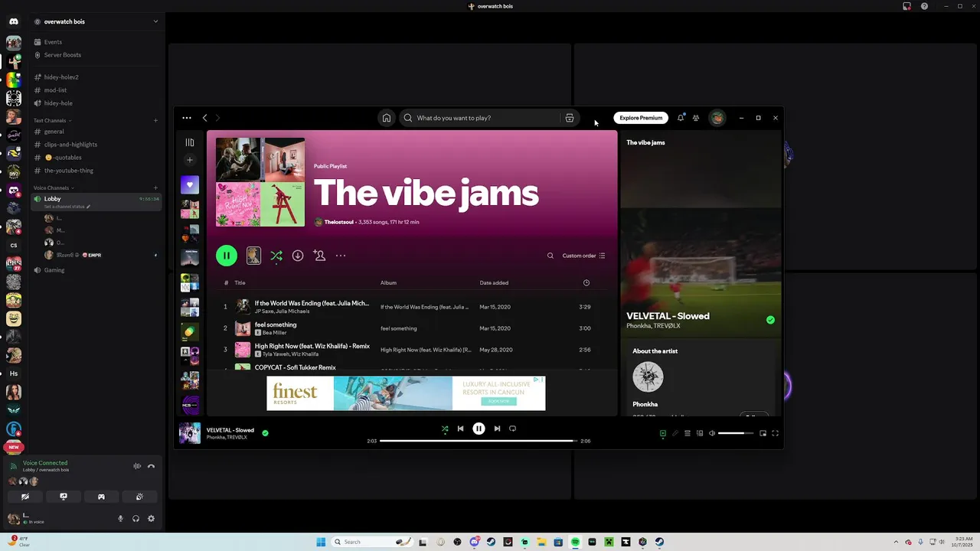Sort playlist by Title column header
This screenshot has width=980, height=551.
pos(240,283)
